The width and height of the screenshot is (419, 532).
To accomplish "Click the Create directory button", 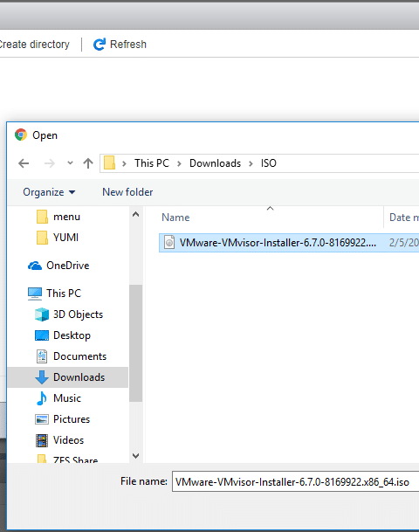I will (x=34, y=45).
